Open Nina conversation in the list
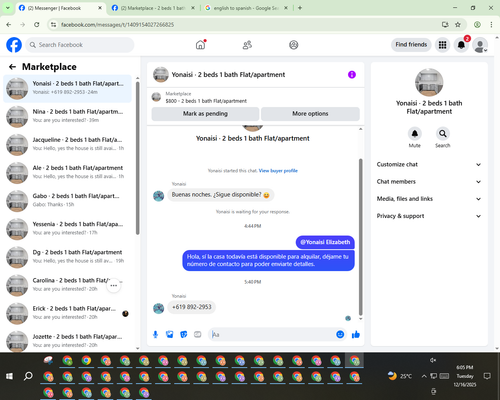 68,117
